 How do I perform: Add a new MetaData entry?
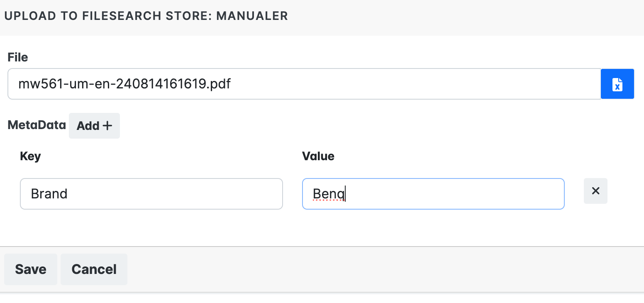[94, 126]
